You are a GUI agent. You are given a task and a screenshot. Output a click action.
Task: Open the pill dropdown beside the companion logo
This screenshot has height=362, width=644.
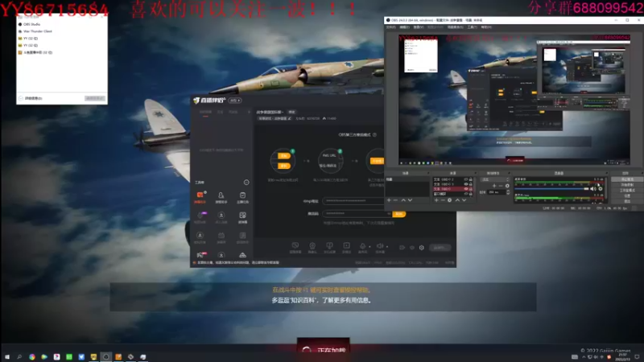(235, 101)
